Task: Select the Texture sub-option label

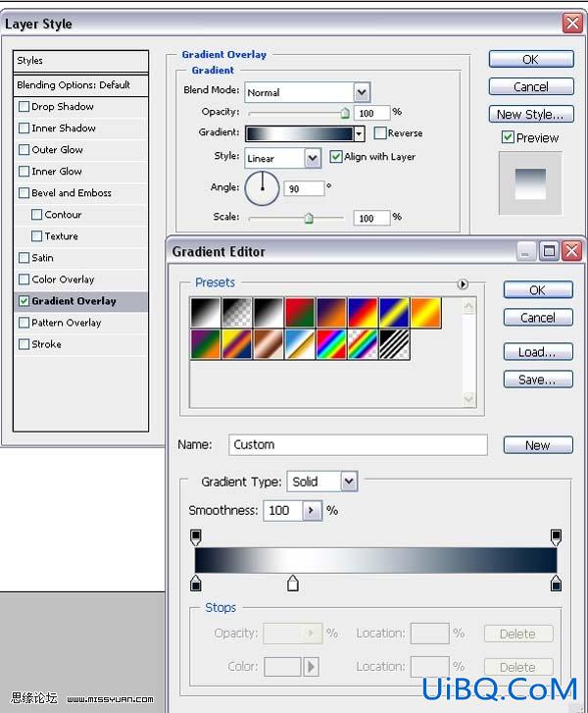Action: pyautogui.click(x=61, y=236)
